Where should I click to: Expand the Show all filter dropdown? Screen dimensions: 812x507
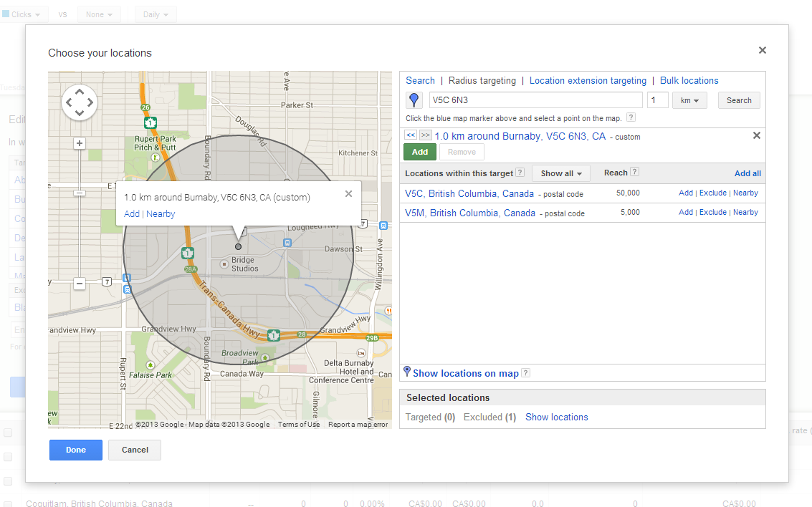coord(560,173)
